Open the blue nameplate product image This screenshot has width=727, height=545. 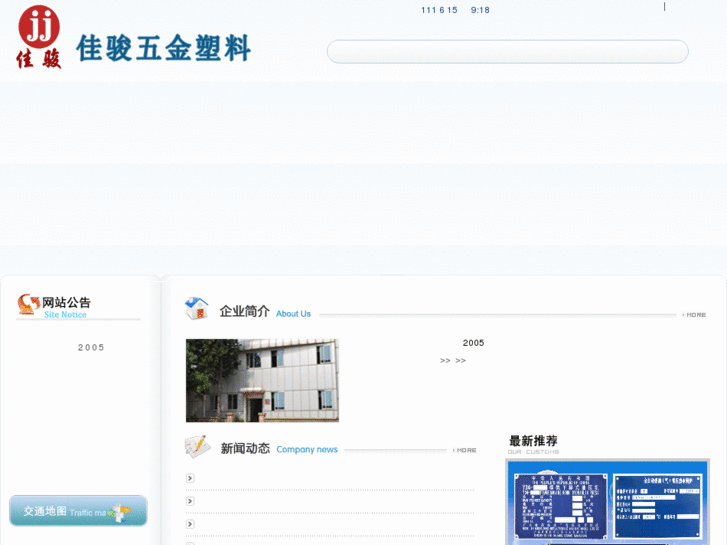click(x=607, y=502)
